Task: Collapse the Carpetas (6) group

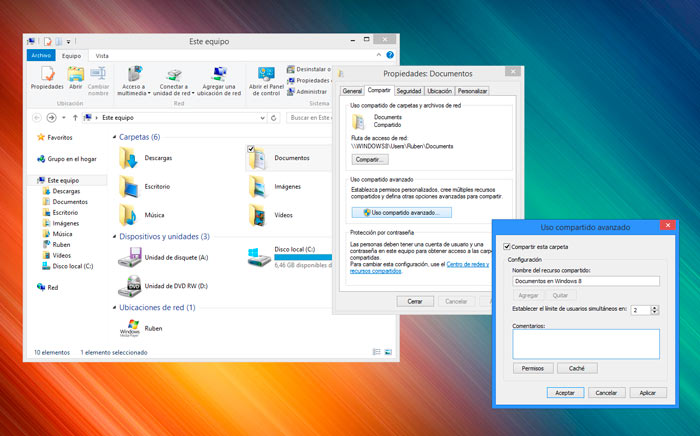Action: click(114, 137)
